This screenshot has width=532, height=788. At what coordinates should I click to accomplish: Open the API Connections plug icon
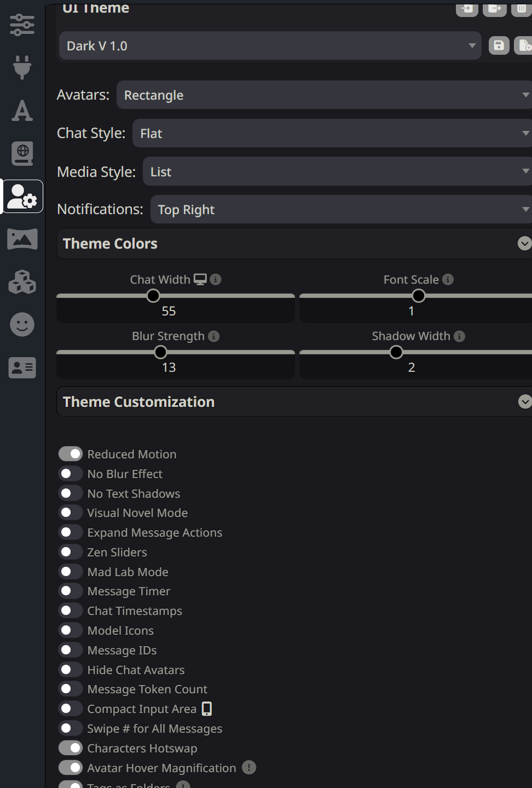(22, 67)
